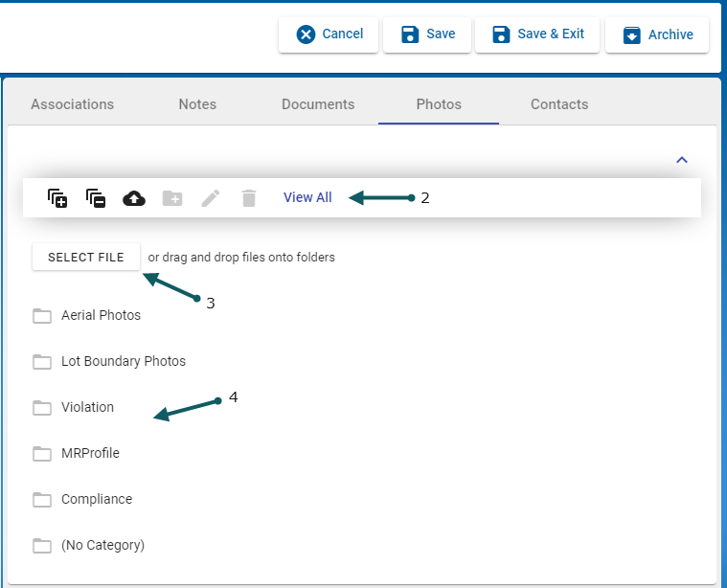Click the expand all folders icon
Screen dimensions: 727x588
pos(57,198)
